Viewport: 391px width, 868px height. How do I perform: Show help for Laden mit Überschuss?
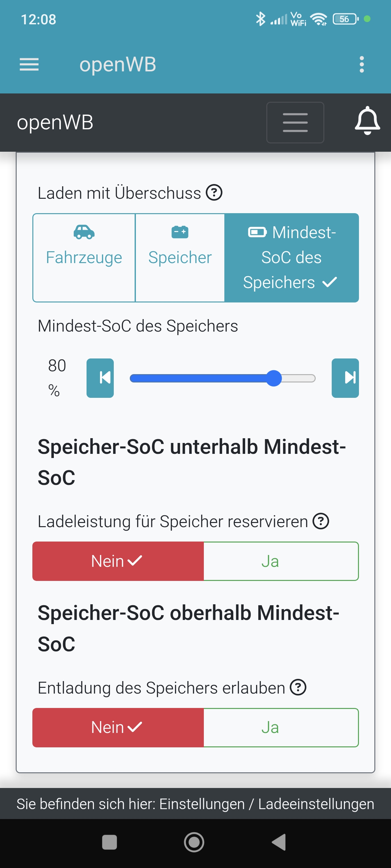tap(214, 193)
